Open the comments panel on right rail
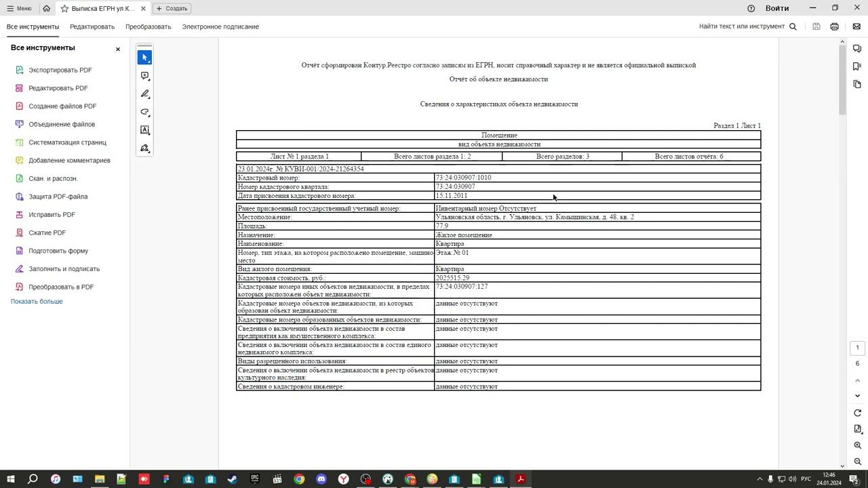The width and height of the screenshot is (868, 488). [857, 49]
